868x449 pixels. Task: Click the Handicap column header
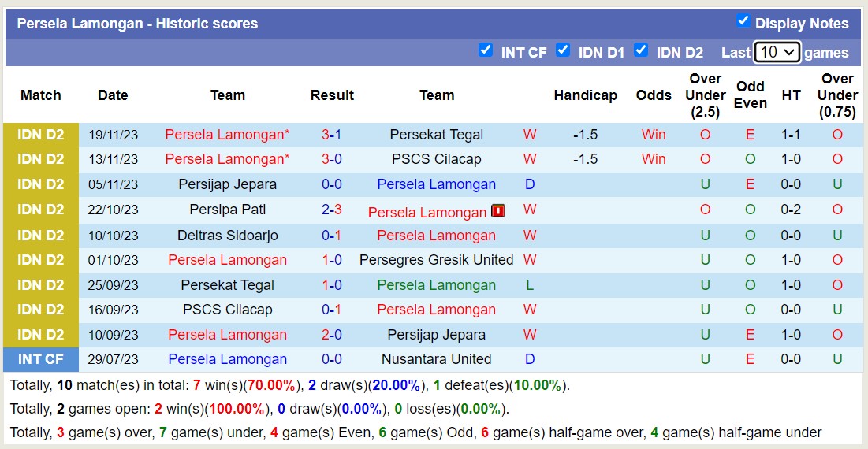(585, 95)
